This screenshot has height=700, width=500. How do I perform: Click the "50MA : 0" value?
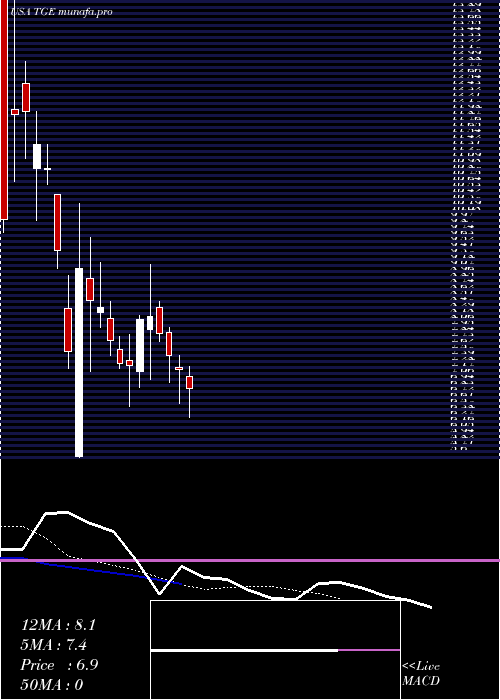point(52,684)
